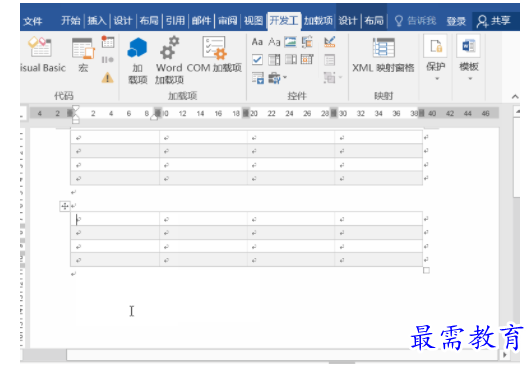Toggle Design Mode in controls group
This screenshot has height=369, width=532.
[x=329, y=42]
